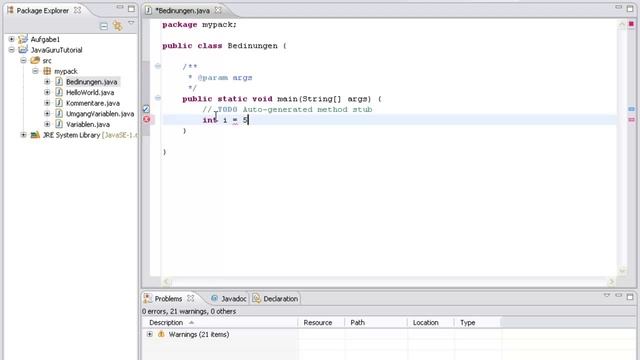Viewport: 640px width, 360px height.
Task: Click red error marker in editor gutter
Action: [147, 119]
